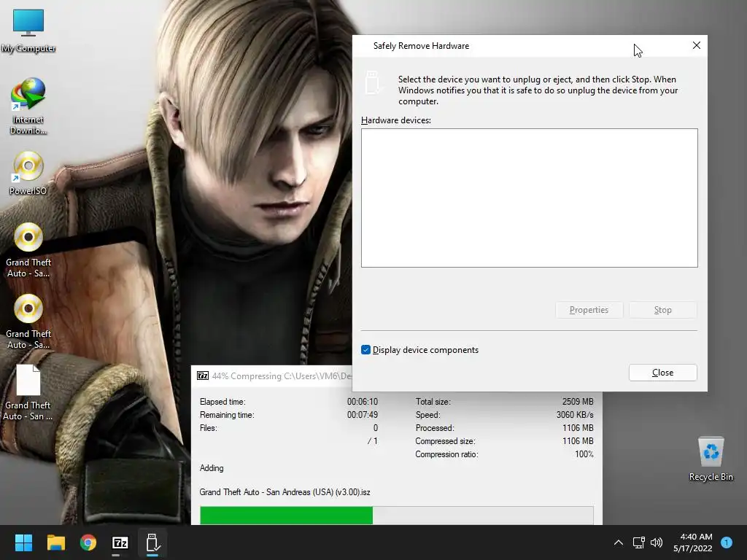This screenshot has height=560, width=747.
Task: Close Safely Remove Hardware with X
Action: (x=697, y=45)
